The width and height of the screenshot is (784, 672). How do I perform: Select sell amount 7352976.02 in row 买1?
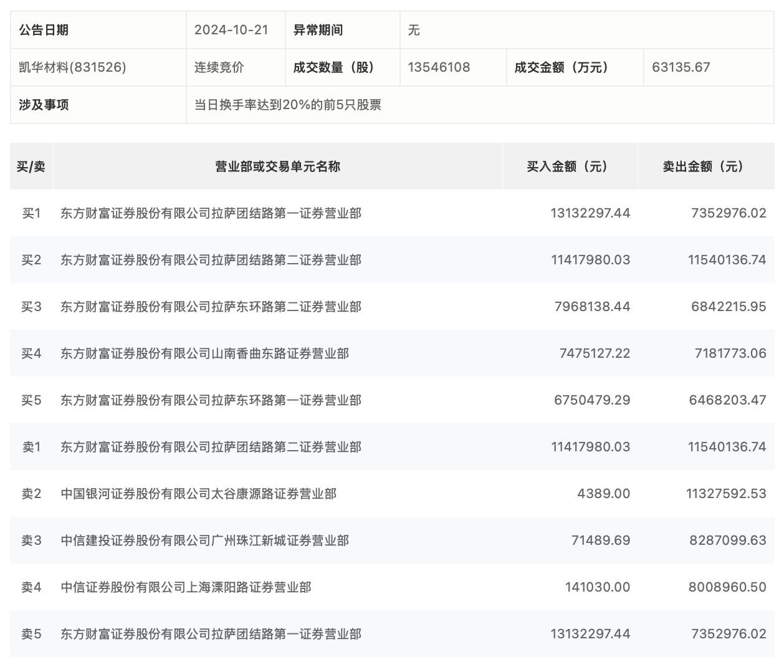[x=729, y=213]
